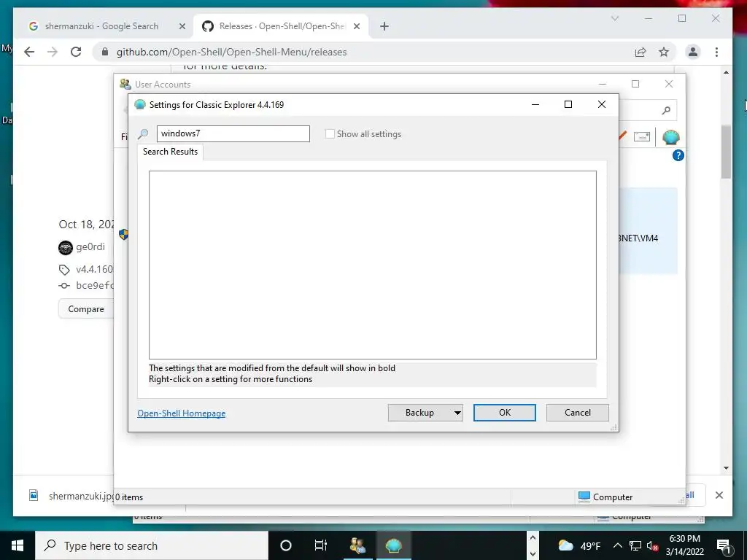Switch to shermanzuki Google Search tab
This screenshot has height=560, width=747.
click(101, 26)
